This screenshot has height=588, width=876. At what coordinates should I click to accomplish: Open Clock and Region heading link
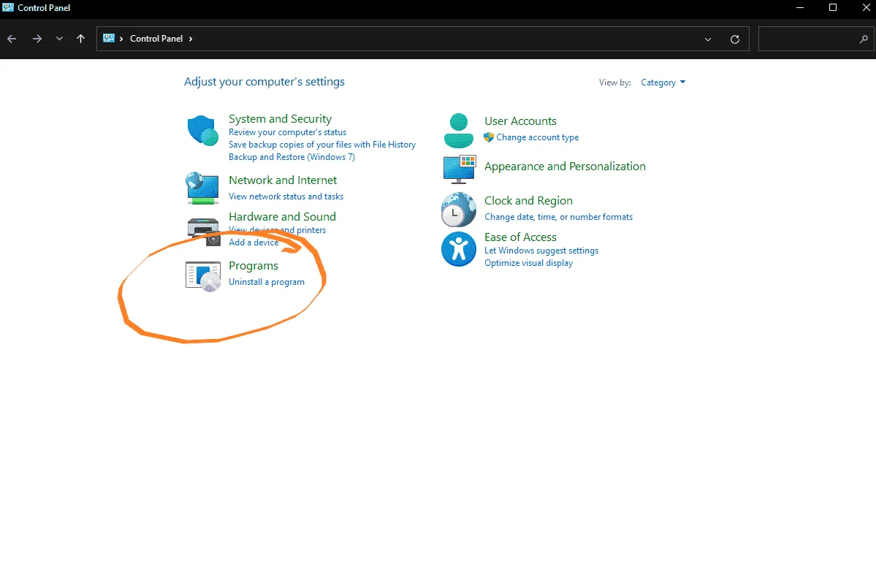(528, 200)
